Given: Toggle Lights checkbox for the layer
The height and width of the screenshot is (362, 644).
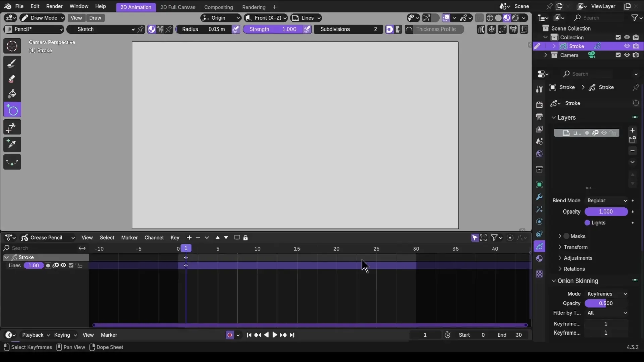Looking at the screenshot, I should 587,223.
